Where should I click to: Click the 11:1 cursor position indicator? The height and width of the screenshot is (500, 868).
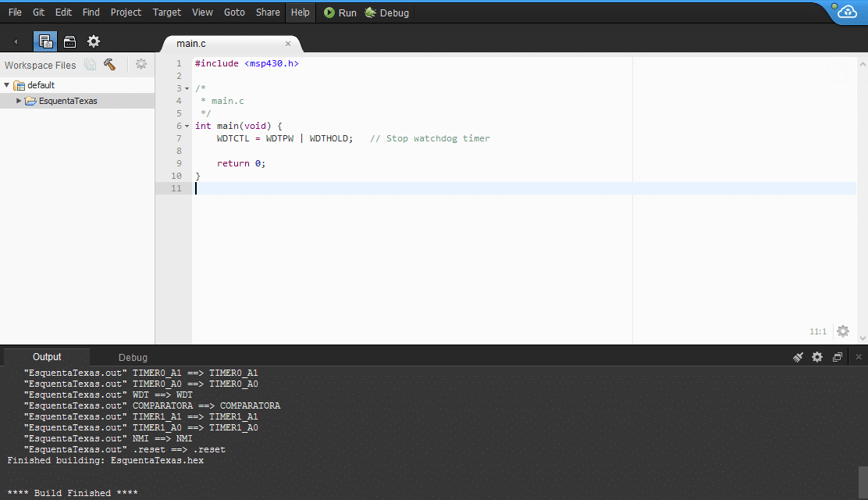click(817, 331)
